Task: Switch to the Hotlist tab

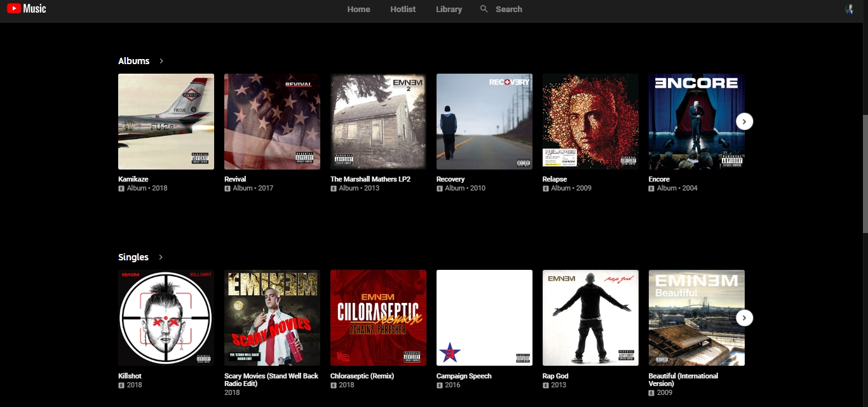Action: point(403,10)
